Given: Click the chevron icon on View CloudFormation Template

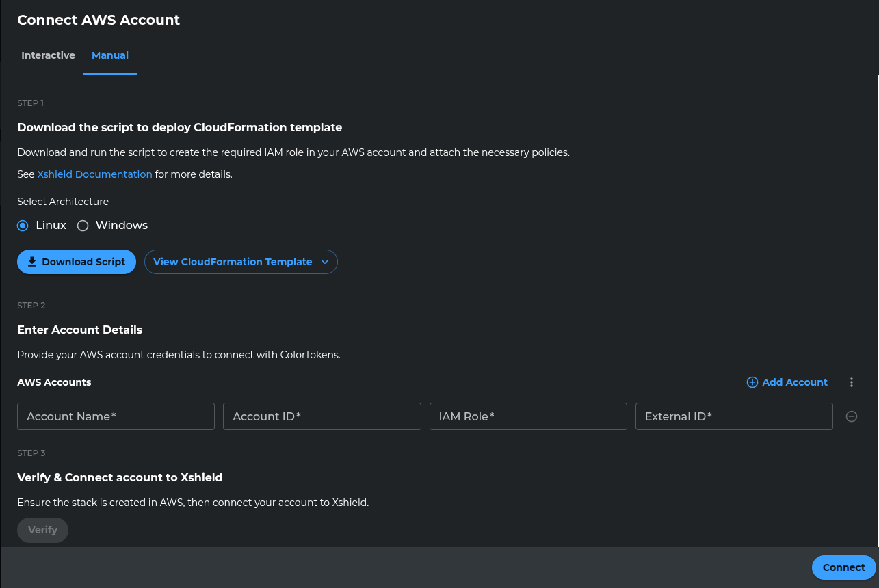Looking at the screenshot, I should coord(326,262).
